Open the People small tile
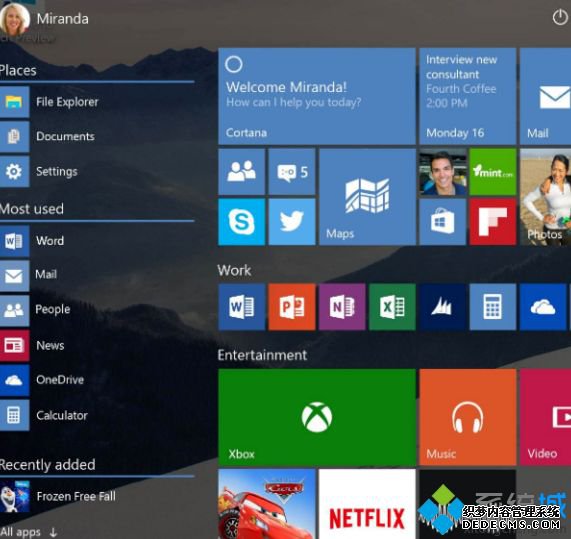Screen dimensions: 571x539 [x=241, y=172]
